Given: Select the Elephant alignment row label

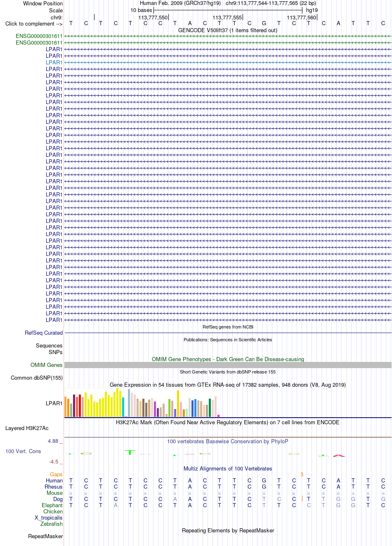Looking at the screenshot, I should (52, 505).
